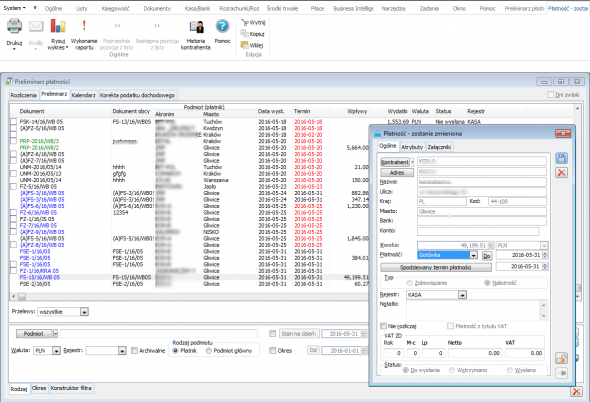Open Kasa/Bank menu
The image size is (590, 402).
click(x=197, y=8)
